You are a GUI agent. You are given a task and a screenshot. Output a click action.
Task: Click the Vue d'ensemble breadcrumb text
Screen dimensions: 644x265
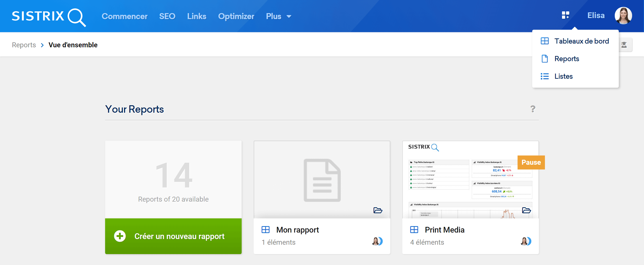(73, 45)
